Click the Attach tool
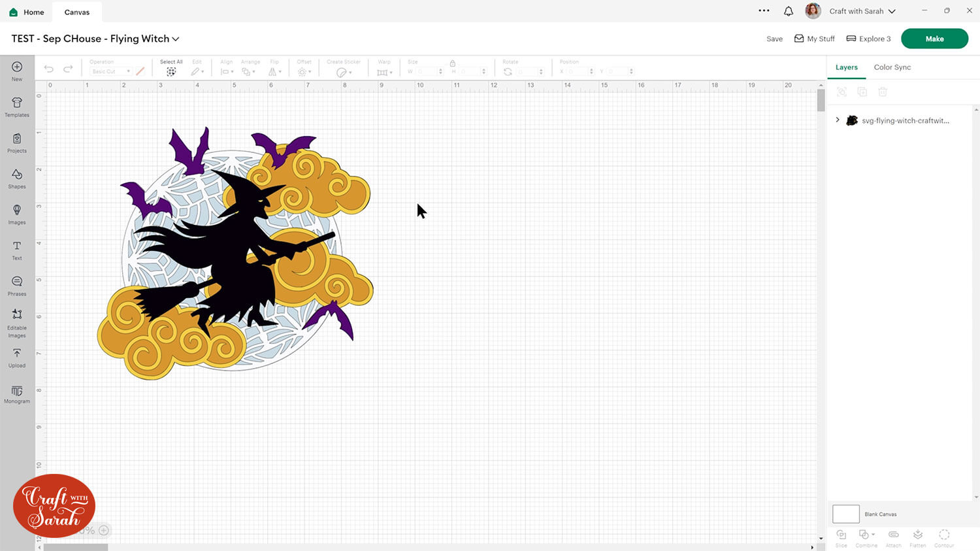Screen dimensions: 980x551 (893, 539)
